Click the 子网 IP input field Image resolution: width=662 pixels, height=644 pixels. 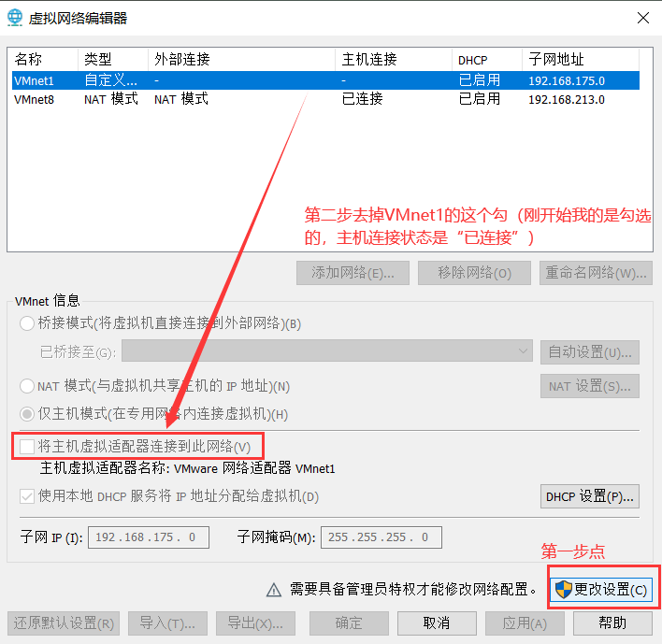(x=148, y=537)
